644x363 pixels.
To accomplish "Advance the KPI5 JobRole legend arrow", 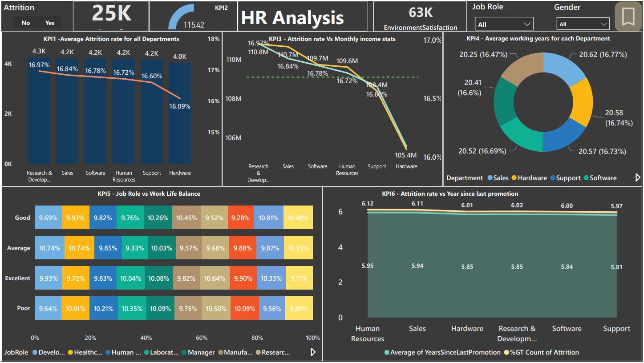I will coord(313,352).
